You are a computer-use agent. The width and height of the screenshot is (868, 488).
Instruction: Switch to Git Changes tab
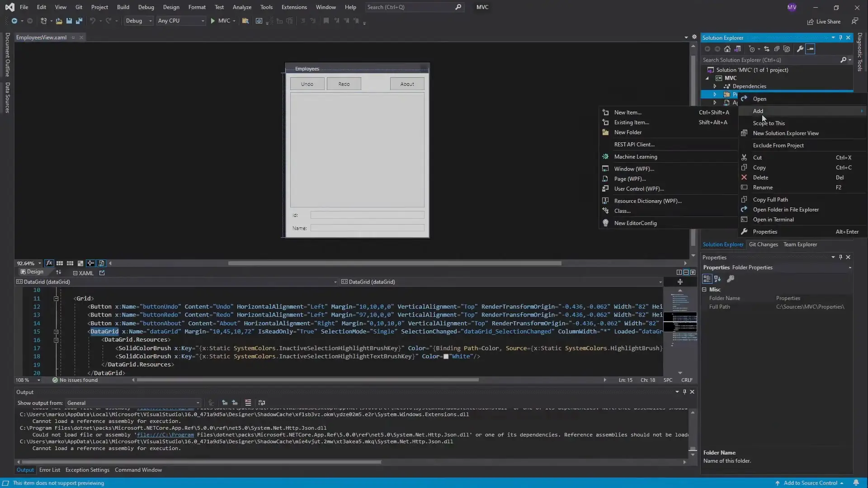763,244
